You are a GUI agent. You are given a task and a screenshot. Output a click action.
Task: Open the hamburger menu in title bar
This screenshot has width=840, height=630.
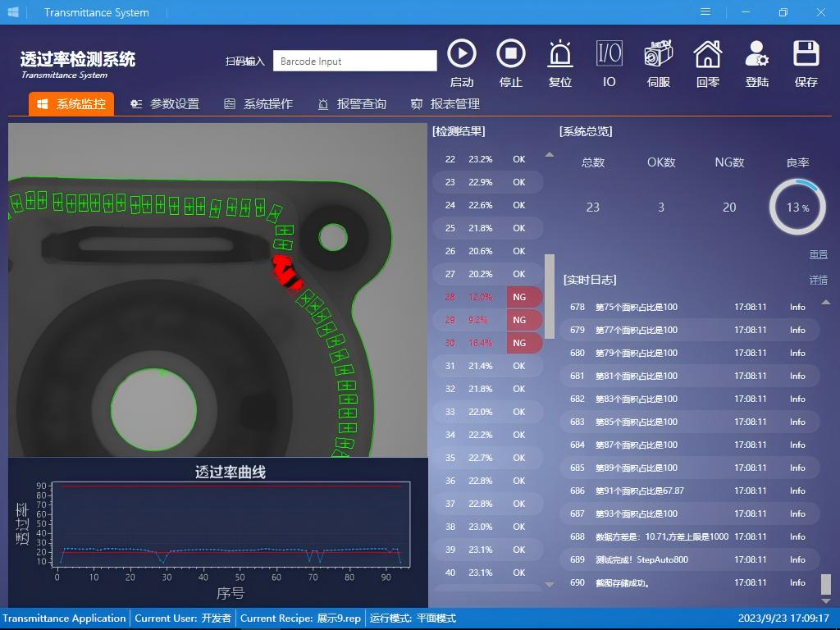(705, 12)
